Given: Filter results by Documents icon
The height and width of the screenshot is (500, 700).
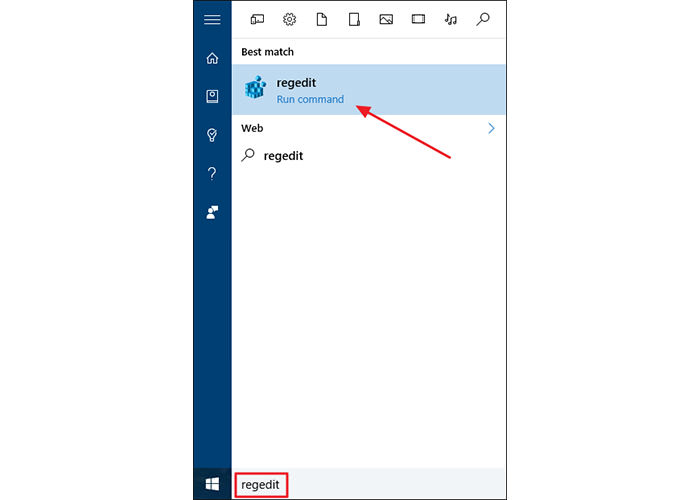Looking at the screenshot, I should click(322, 19).
